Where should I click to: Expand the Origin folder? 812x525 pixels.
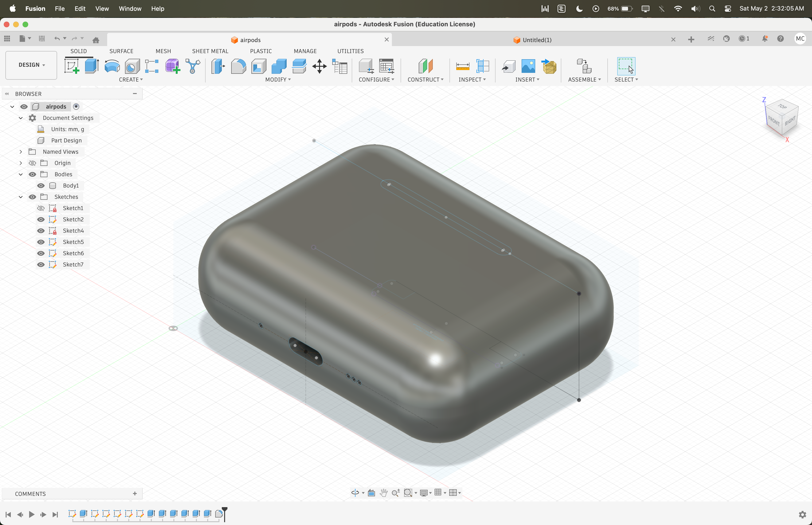(21, 163)
